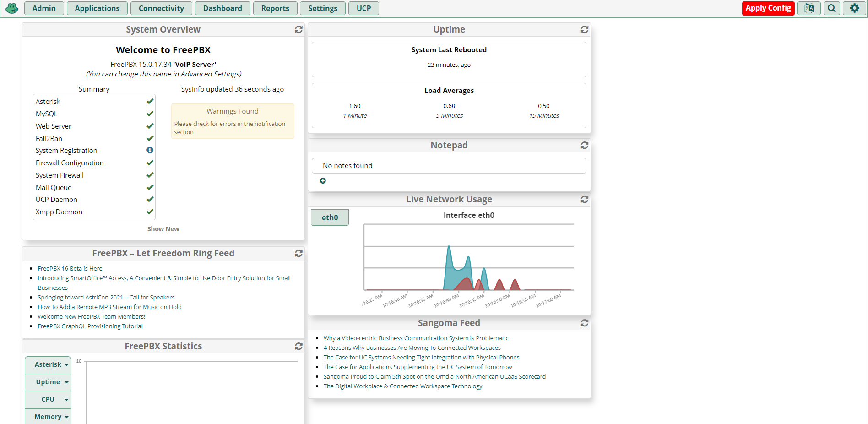Click the FreePBX frog logo icon

[11, 8]
